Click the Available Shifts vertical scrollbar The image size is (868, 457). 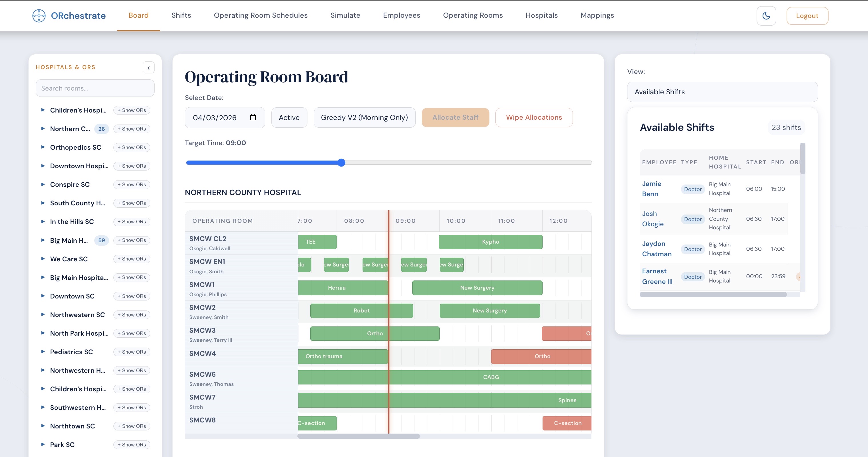803,159
